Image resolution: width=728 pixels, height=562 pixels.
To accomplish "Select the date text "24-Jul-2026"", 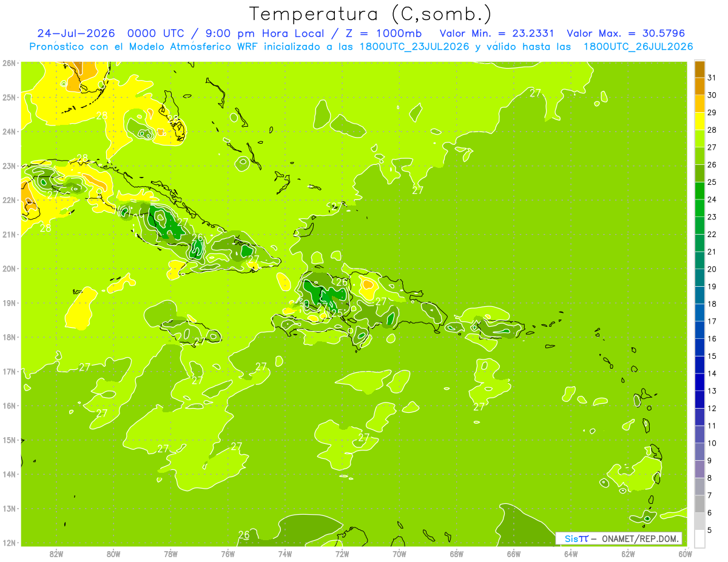I will (75, 33).
